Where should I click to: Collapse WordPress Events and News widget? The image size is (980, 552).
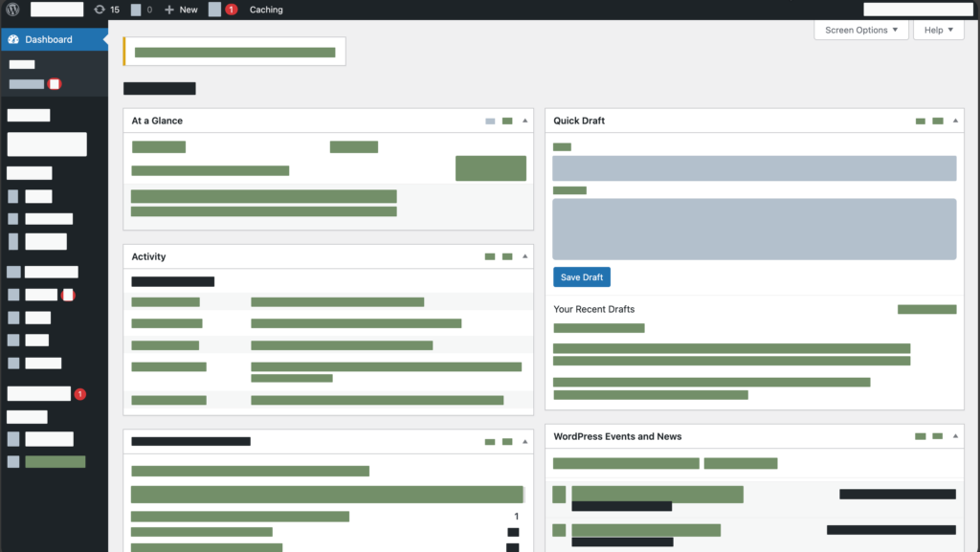956,436
